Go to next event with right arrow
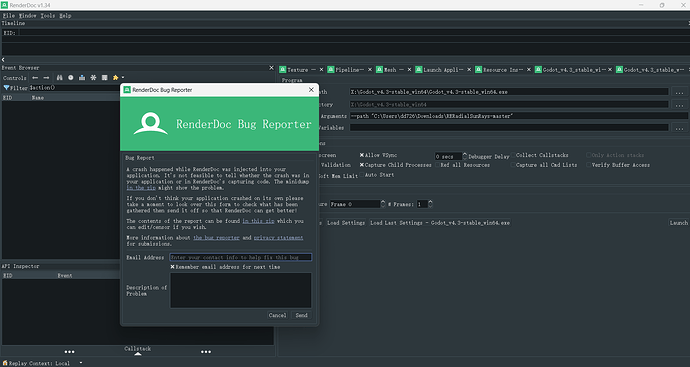 [x=46, y=77]
